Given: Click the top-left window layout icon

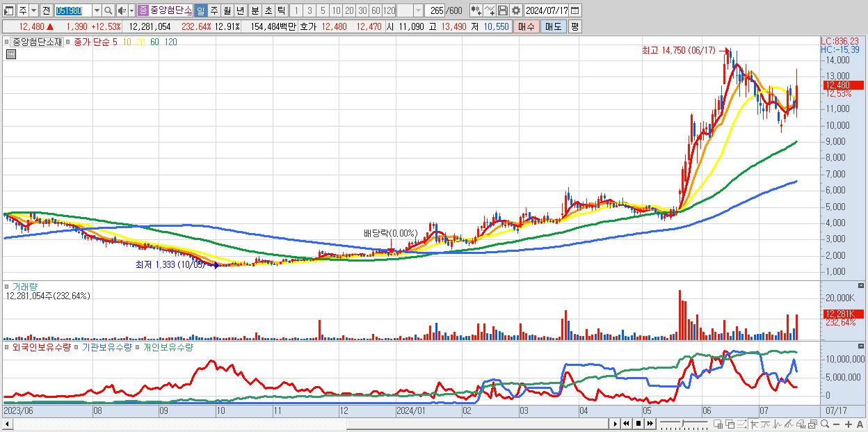Looking at the screenshot, I should click(x=9, y=10).
